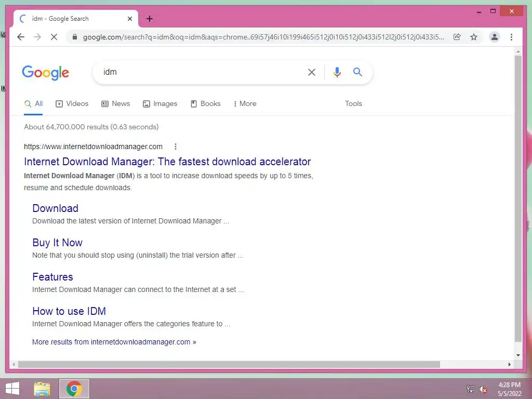Go to Google home via the logo
The width and height of the screenshot is (532, 399).
46,73
